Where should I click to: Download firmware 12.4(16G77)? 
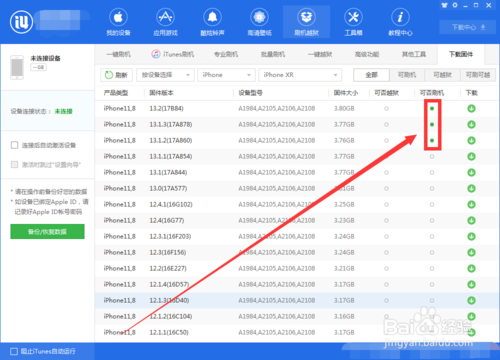(471, 220)
